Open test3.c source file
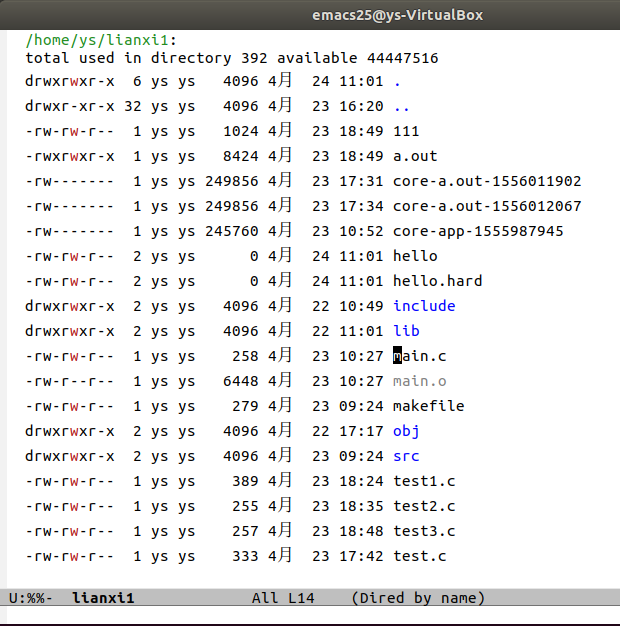The height and width of the screenshot is (626, 620). point(424,531)
